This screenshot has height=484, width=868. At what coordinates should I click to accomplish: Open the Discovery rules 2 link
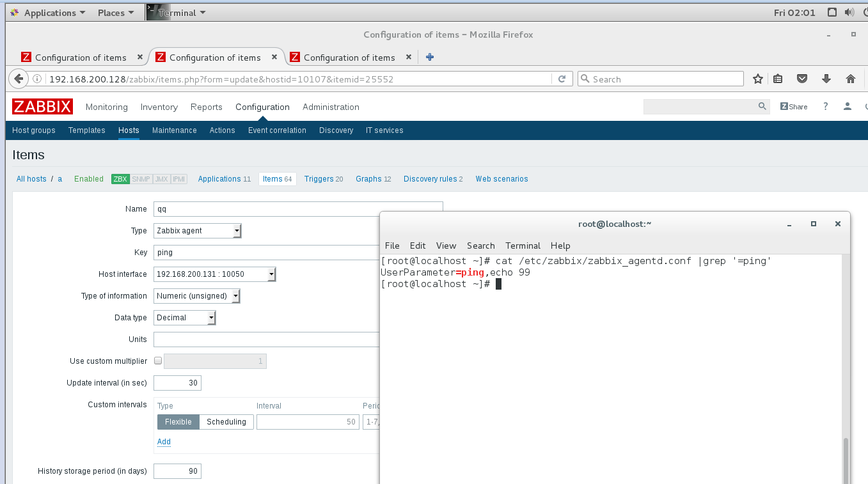pyautogui.click(x=433, y=179)
